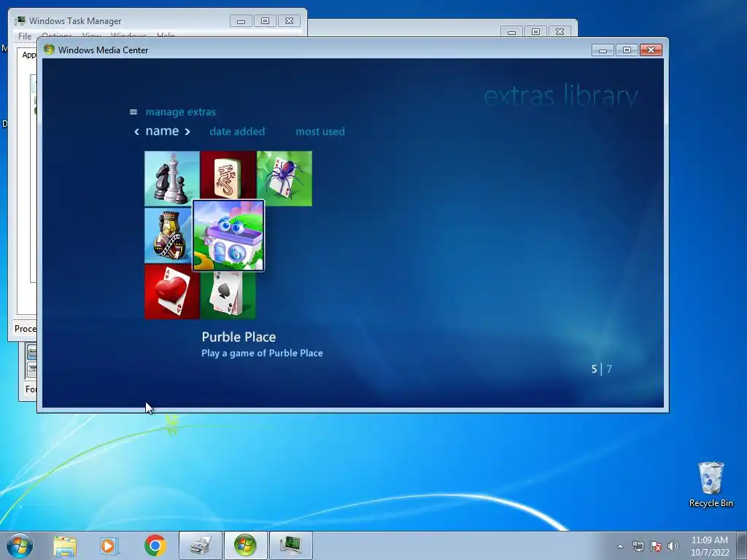Viewport: 747px width, 560px height.
Task: Minimize the Windows Media Center window
Action: (603, 50)
